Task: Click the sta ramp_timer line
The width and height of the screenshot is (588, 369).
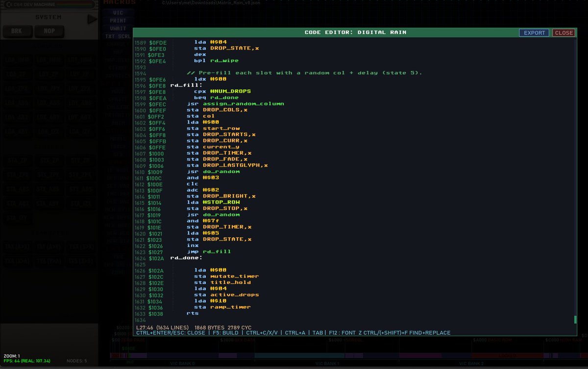Action: (222, 307)
